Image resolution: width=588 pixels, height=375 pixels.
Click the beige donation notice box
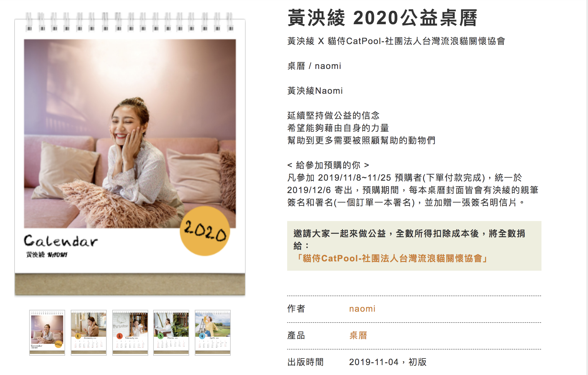[414, 246]
